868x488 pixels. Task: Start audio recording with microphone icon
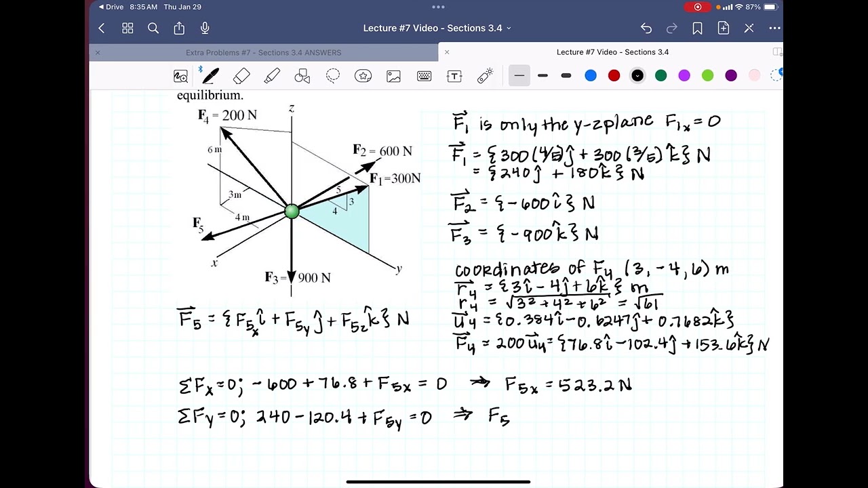[205, 28]
